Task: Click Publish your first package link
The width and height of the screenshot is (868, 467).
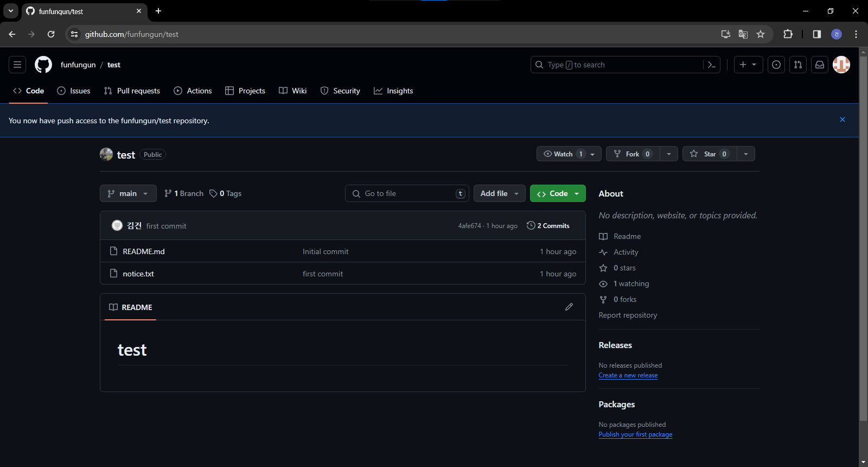Action: coord(635,434)
